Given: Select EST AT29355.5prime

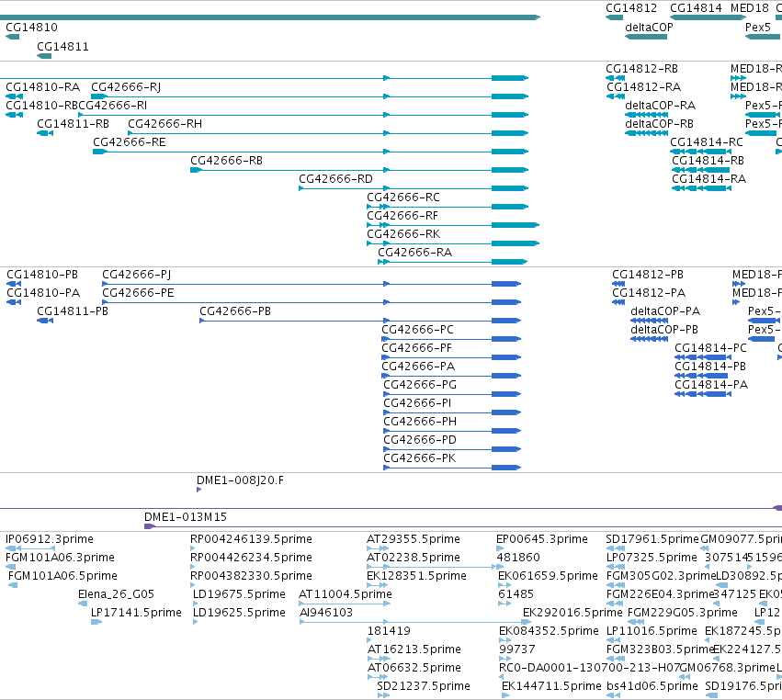Looking at the screenshot, I should tap(414, 539).
